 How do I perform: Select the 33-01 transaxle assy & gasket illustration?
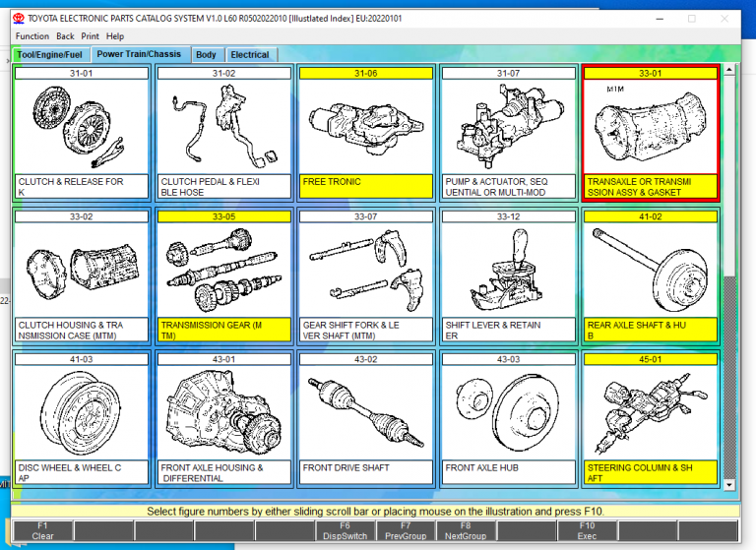pos(651,127)
